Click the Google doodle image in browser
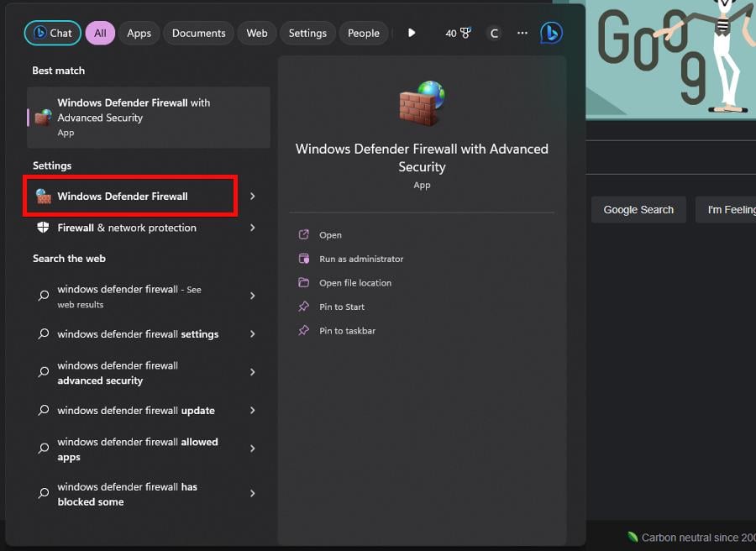The height and width of the screenshot is (551, 756). [x=670, y=58]
